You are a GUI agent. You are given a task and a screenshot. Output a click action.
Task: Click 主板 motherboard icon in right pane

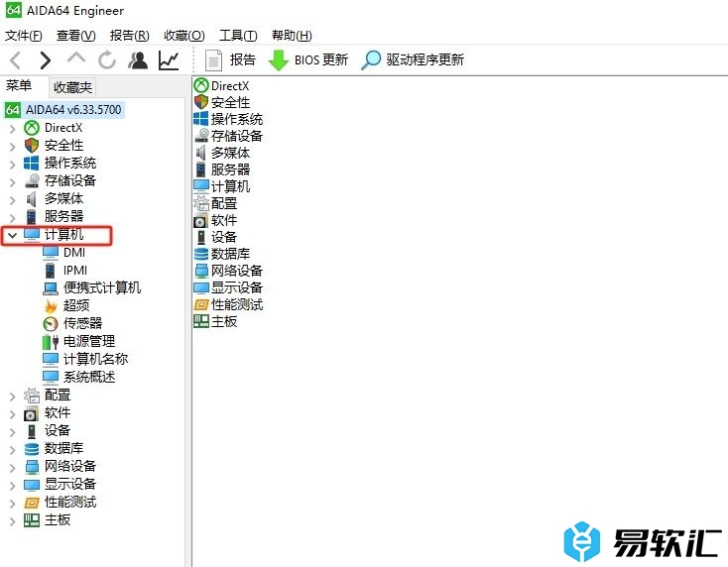[201, 321]
